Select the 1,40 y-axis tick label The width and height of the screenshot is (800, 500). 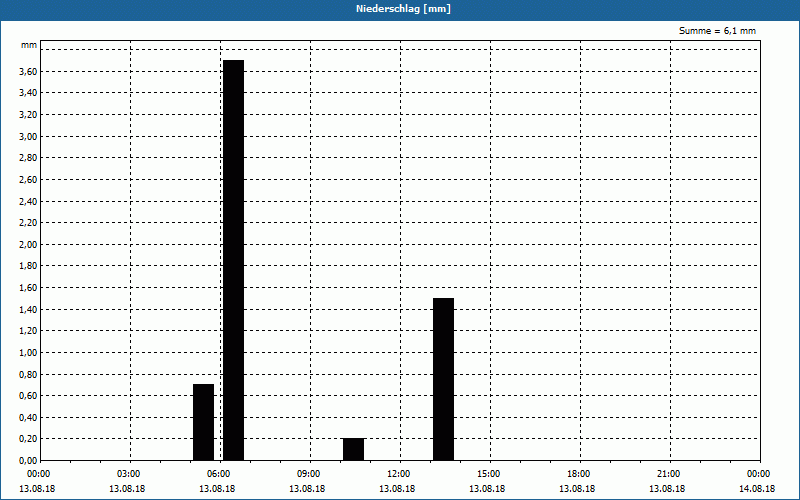(x=28, y=310)
